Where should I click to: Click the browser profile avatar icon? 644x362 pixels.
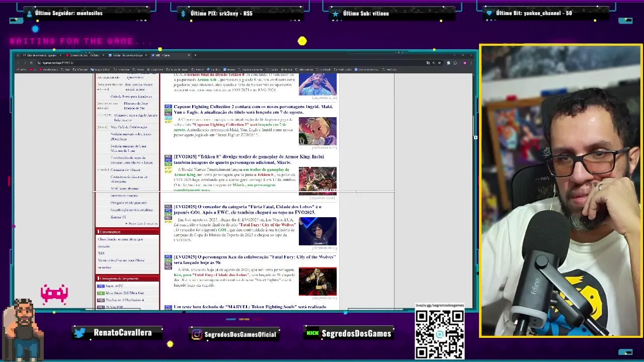point(464,63)
